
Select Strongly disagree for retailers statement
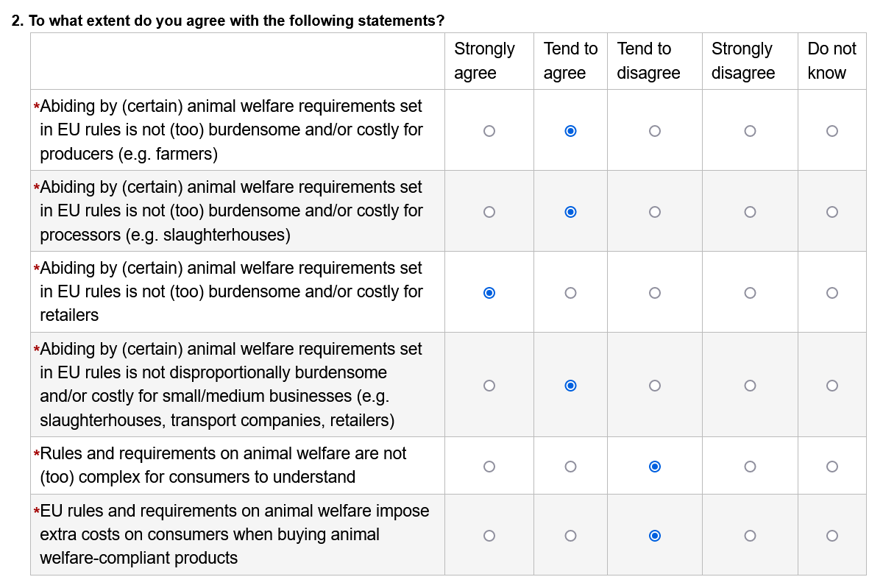click(750, 293)
